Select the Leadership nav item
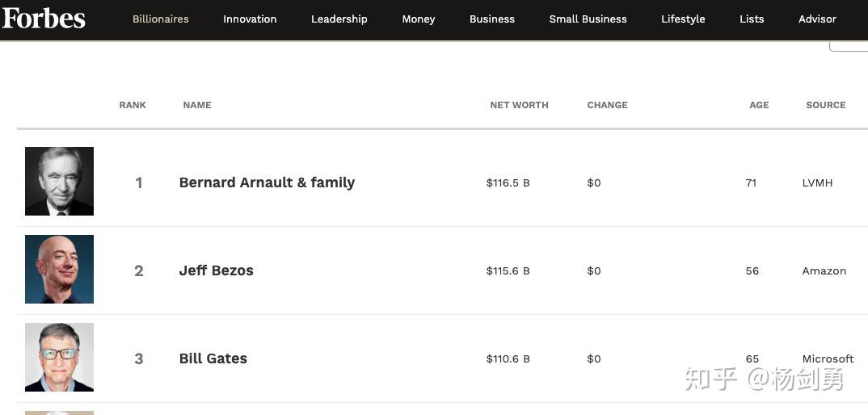 [x=339, y=19]
